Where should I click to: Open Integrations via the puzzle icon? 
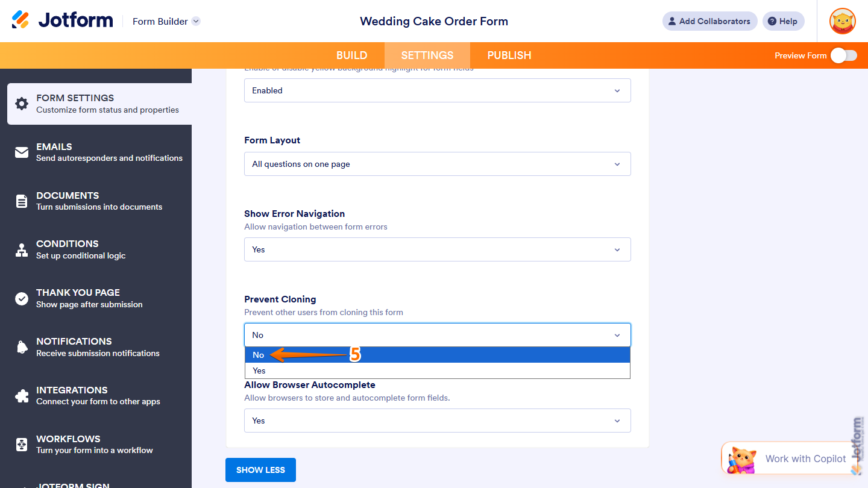point(22,395)
